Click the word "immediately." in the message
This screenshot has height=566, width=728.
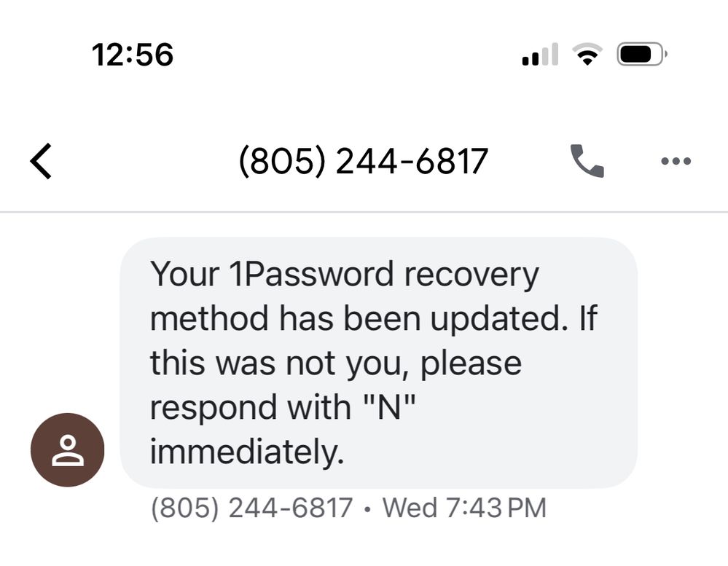[x=246, y=452]
